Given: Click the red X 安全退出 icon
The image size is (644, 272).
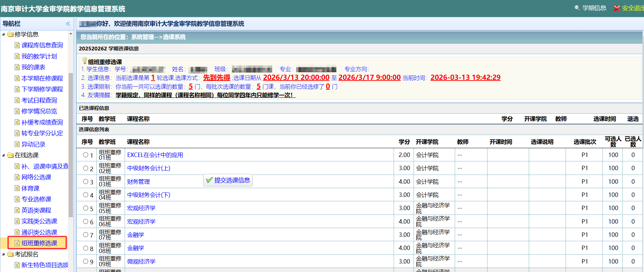Looking at the screenshot, I should click(617, 8).
